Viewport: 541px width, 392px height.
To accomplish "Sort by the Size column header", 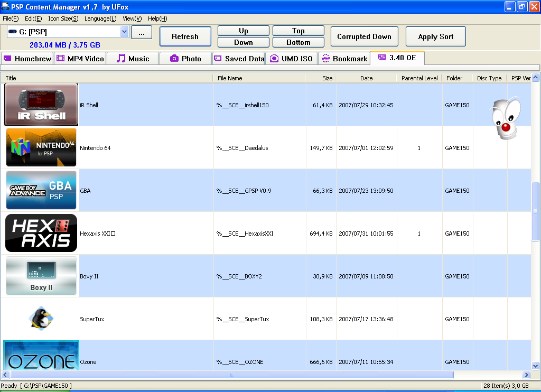I will (x=321, y=78).
